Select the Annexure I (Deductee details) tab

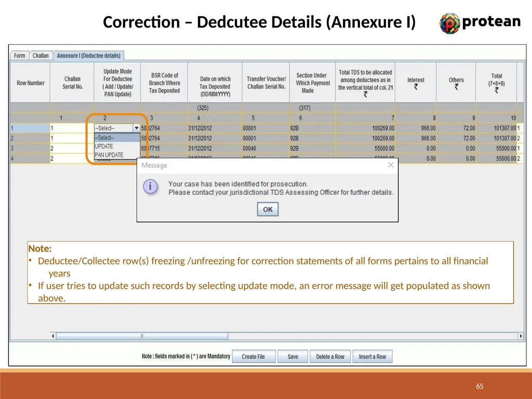(x=88, y=56)
